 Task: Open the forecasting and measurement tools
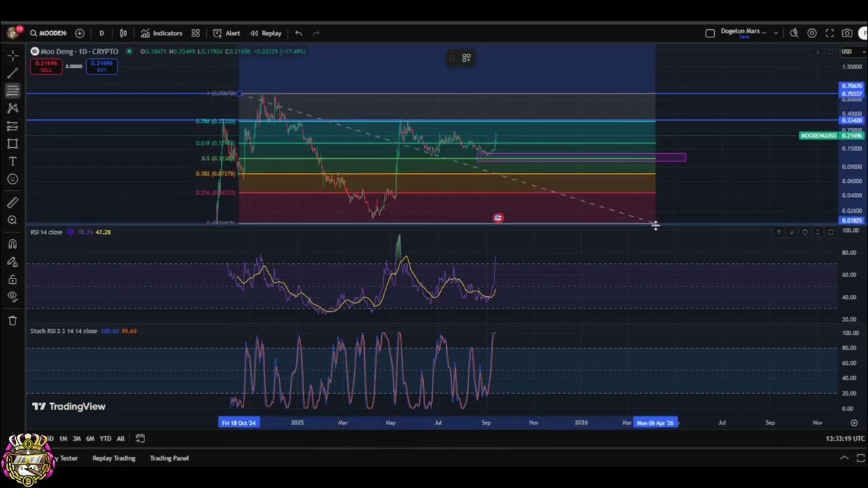click(12, 126)
